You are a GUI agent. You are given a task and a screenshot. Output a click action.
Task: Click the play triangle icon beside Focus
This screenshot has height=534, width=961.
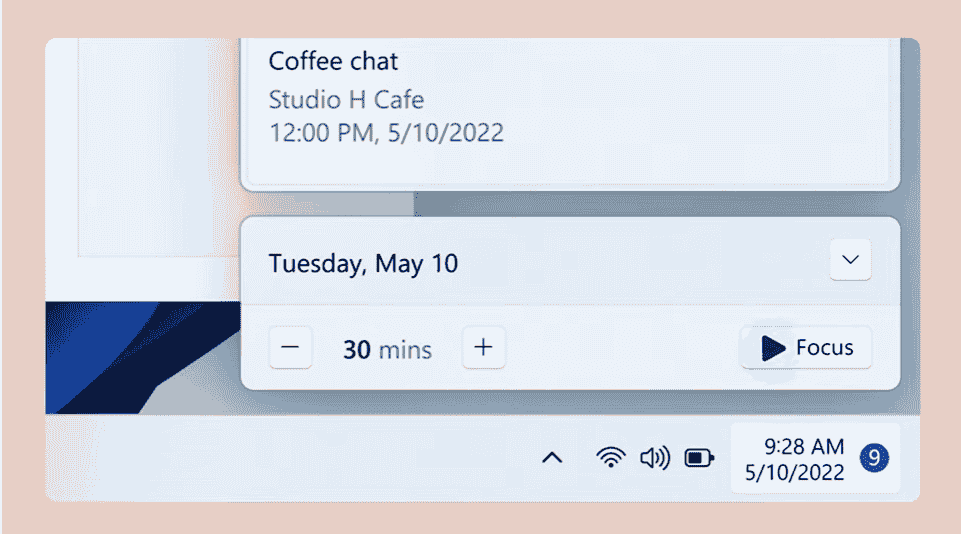pyautogui.click(x=773, y=348)
